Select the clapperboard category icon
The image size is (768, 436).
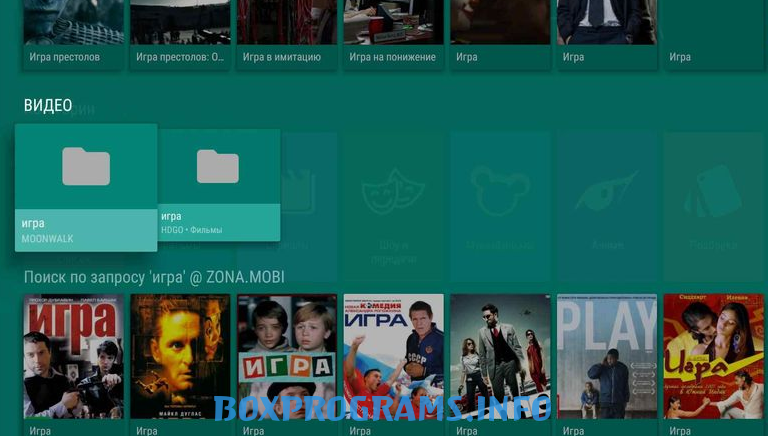pyautogui.click(x=298, y=189)
